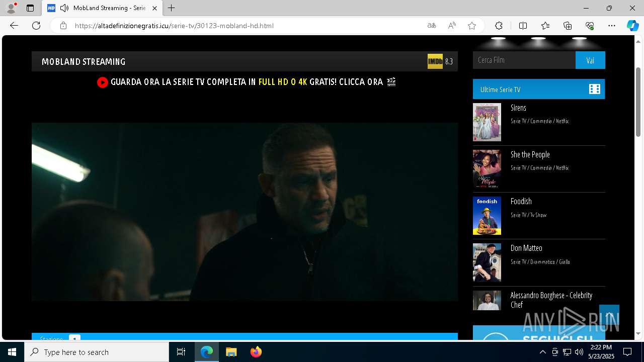The height and width of the screenshot is (362, 644).
Task: View site information lock icon
Action: click(63, 26)
